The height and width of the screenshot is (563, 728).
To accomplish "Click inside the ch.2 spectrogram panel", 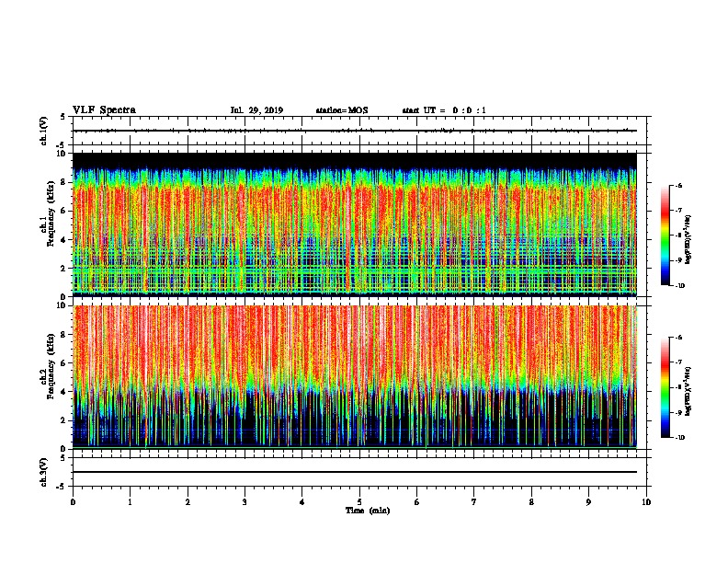I will click(x=355, y=377).
